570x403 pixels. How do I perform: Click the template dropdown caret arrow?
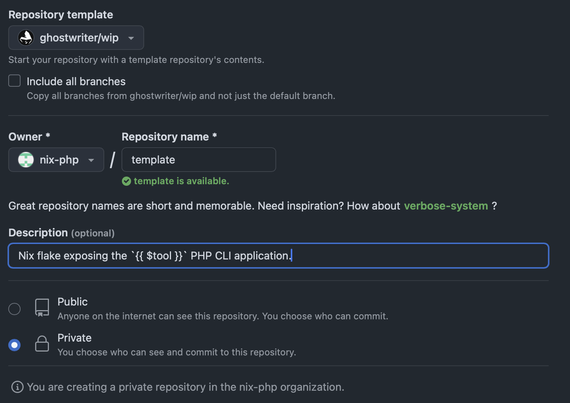tap(131, 38)
